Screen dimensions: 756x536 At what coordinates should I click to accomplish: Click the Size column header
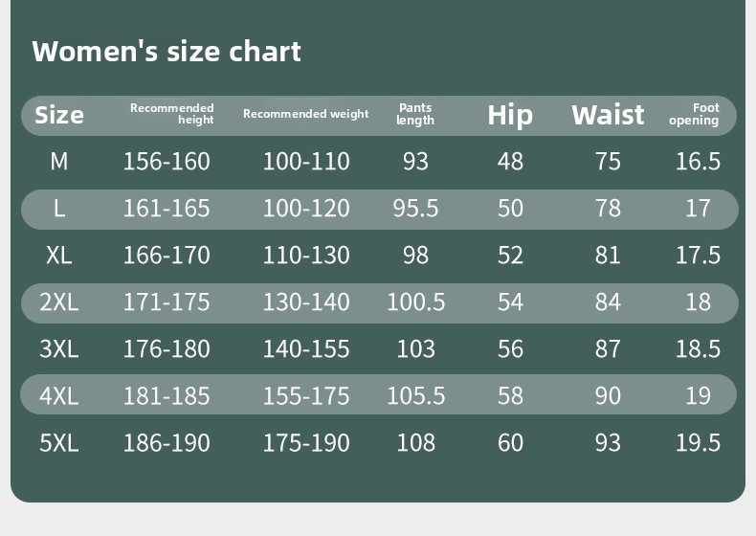pos(59,115)
